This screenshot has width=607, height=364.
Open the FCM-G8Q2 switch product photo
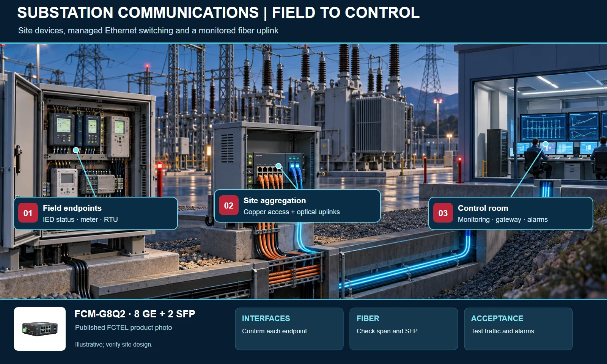(x=40, y=329)
